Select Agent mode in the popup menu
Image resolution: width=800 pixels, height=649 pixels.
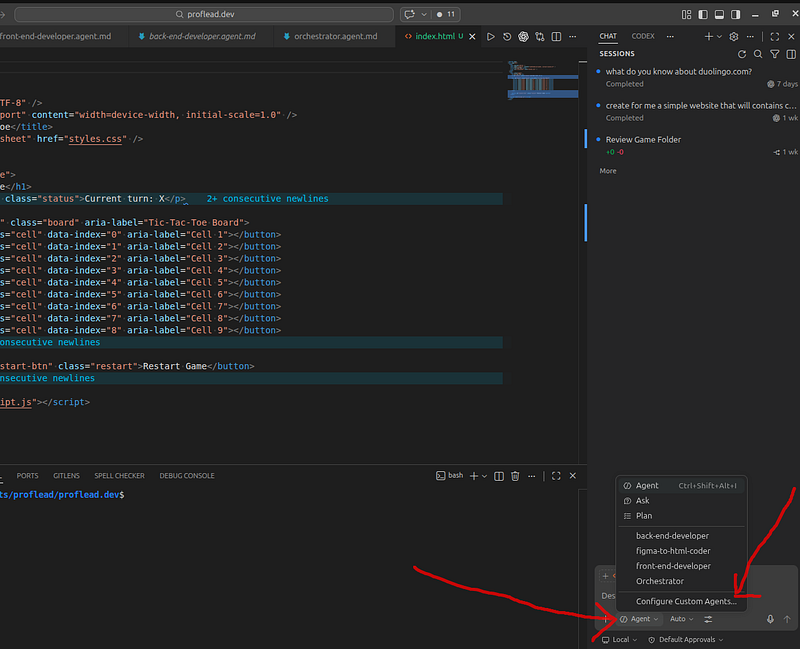(681, 486)
